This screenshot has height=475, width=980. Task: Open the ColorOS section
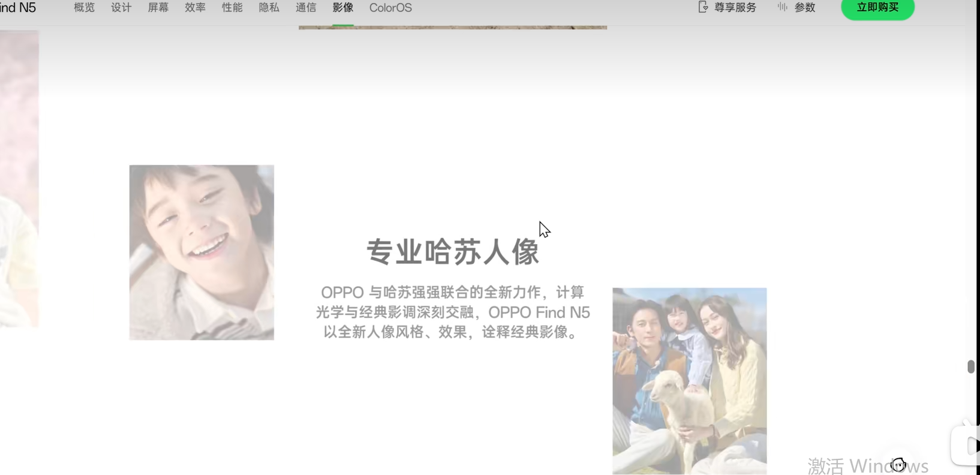[390, 8]
